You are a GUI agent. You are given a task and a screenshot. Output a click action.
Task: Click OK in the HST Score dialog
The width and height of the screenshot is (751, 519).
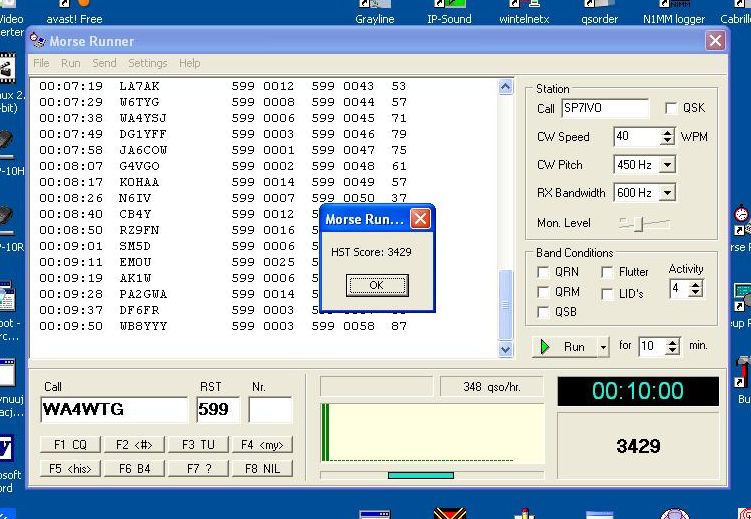coord(377,285)
